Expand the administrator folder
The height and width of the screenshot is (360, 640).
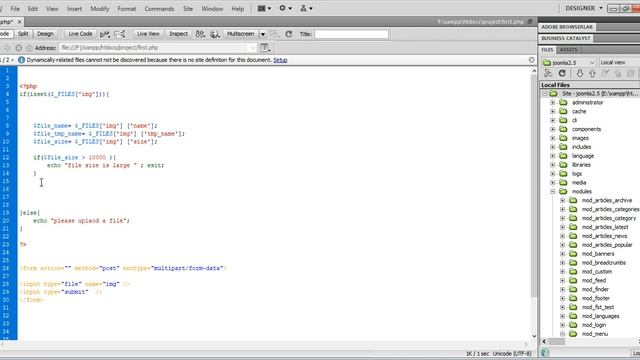tap(553, 102)
